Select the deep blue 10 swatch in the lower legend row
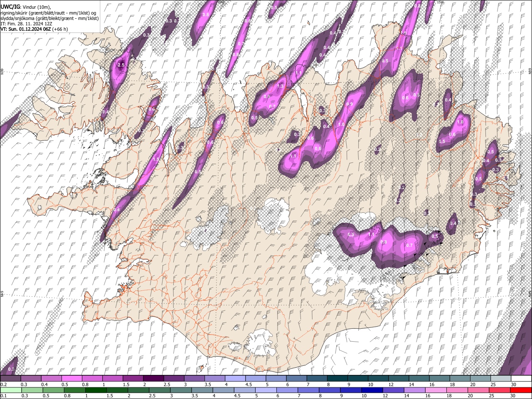The image size is (532, 399). [x=372, y=390]
